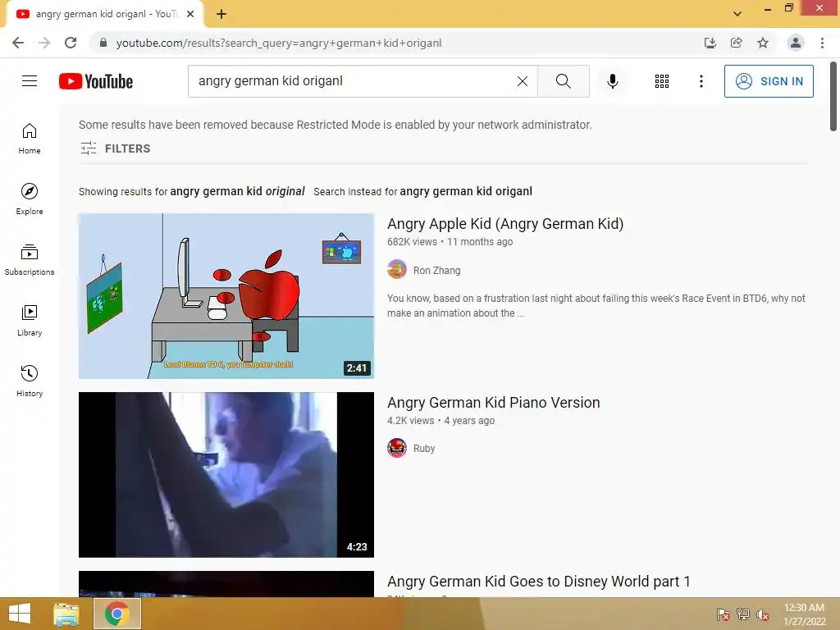Open the Ron Zhang channel name link
Screen dimensions: 840x630
pos(436,271)
